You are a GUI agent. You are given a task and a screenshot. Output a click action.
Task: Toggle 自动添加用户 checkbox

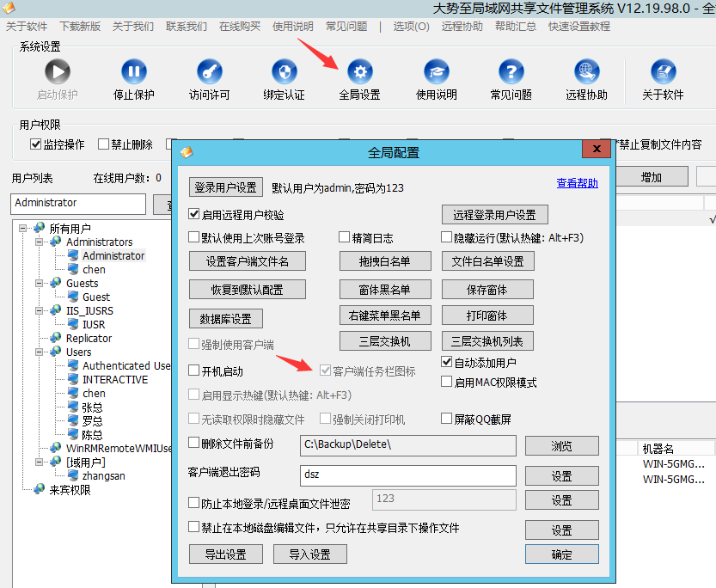(x=447, y=363)
